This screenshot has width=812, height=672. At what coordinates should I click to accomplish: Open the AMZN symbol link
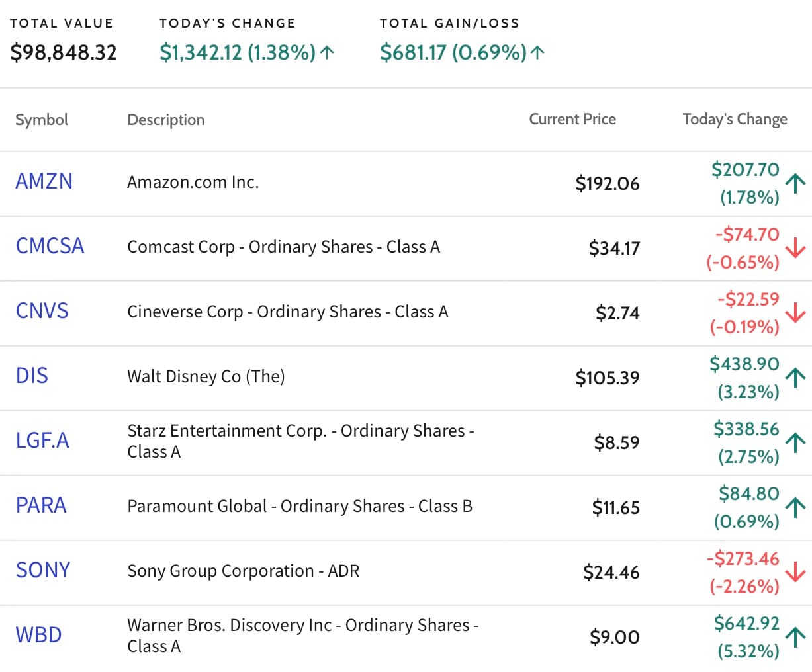pos(44,181)
